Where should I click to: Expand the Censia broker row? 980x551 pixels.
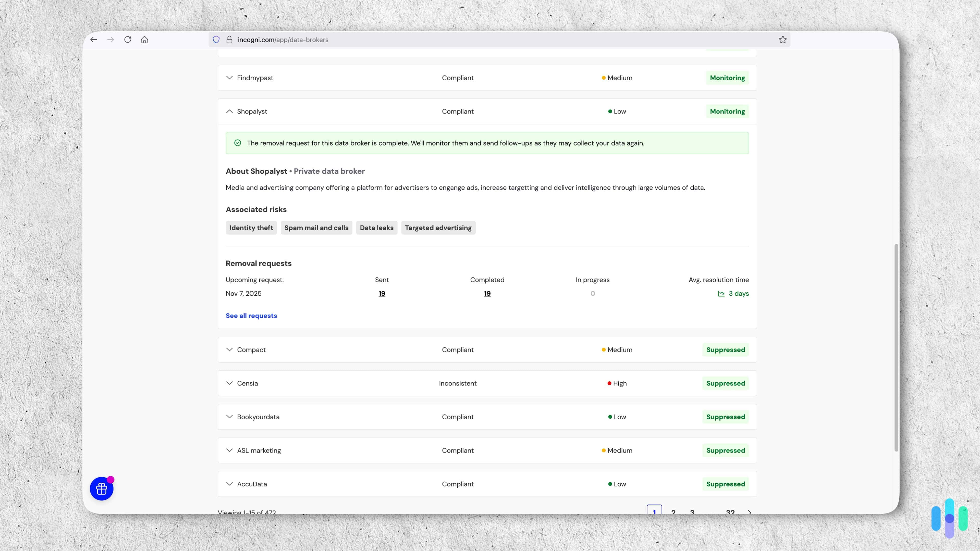pos(487,383)
